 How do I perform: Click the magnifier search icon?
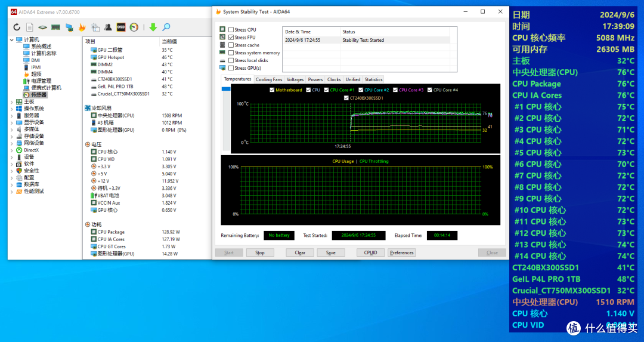pos(166,27)
